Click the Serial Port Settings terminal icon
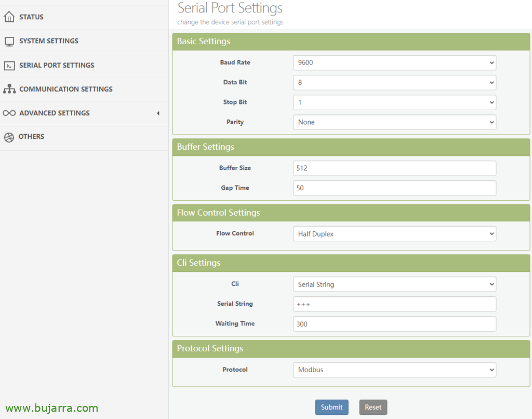The width and height of the screenshot is (532, 419). 9,66
